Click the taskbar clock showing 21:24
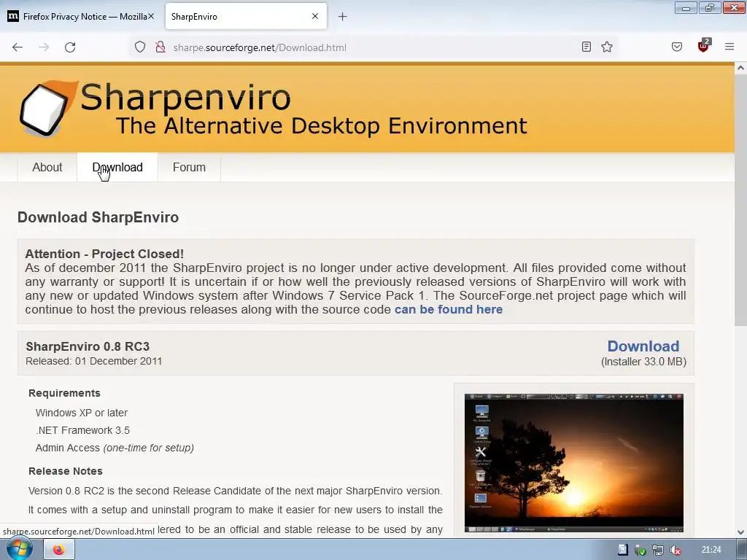Screen dimensions: 747x560 coord(711,550)
